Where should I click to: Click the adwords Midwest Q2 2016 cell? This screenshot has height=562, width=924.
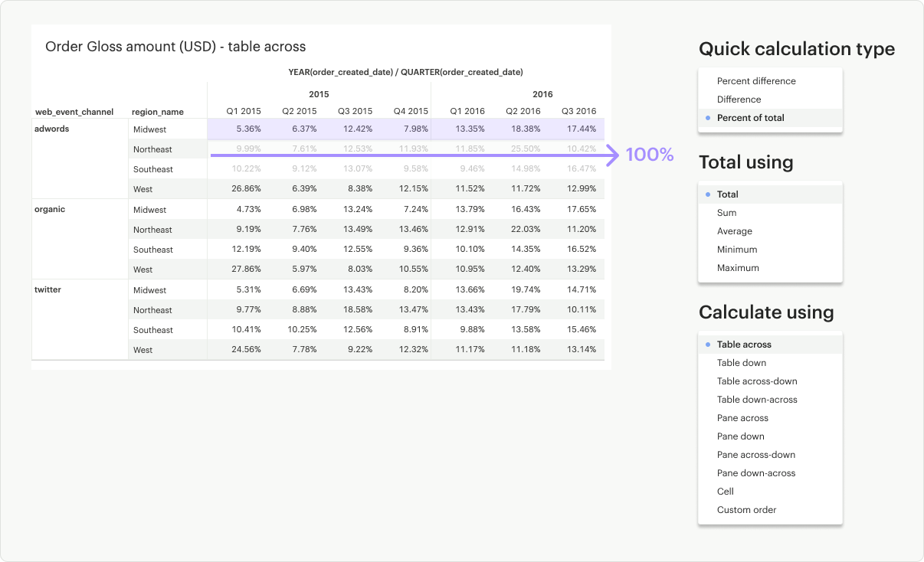click(525, 129)
